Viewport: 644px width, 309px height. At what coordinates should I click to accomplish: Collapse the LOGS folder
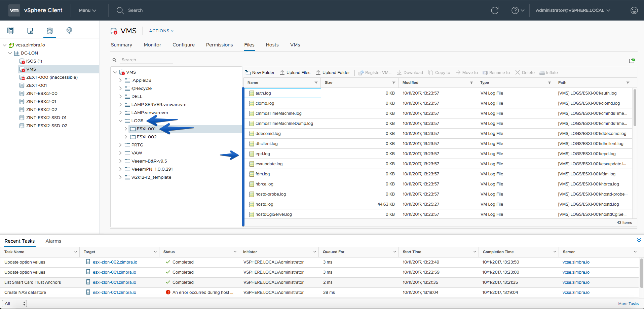point(120,121)
